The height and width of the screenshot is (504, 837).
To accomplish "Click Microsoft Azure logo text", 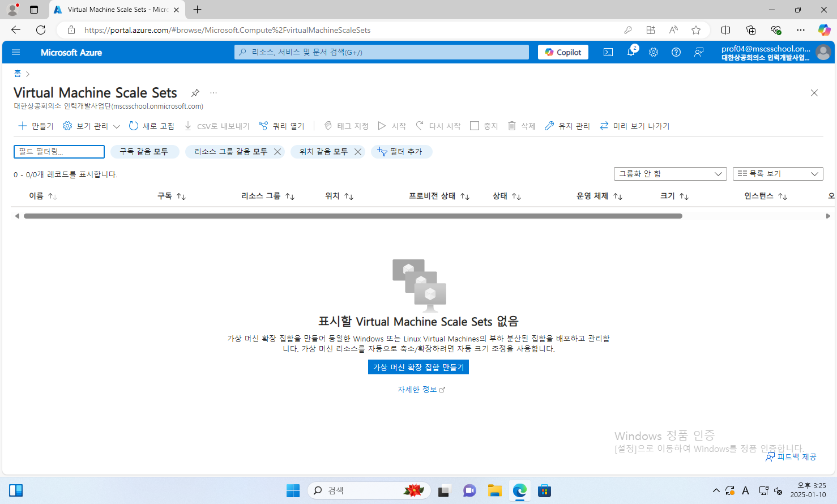I will pyautogui.click(x=71, y=52).
